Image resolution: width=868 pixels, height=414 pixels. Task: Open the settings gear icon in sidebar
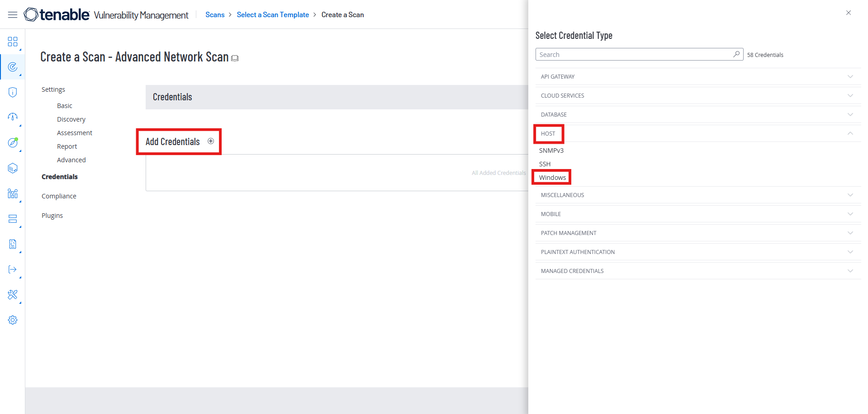point(13,320)
